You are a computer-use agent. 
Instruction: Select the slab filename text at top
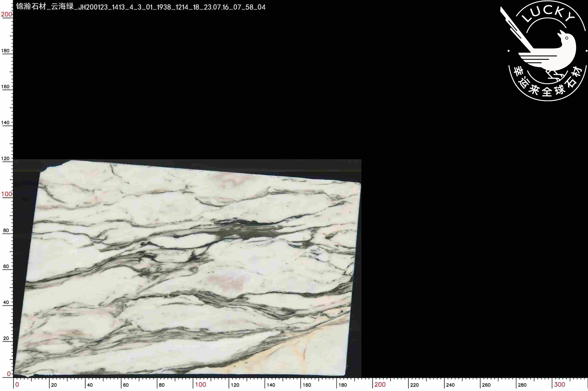click(141, 7)
